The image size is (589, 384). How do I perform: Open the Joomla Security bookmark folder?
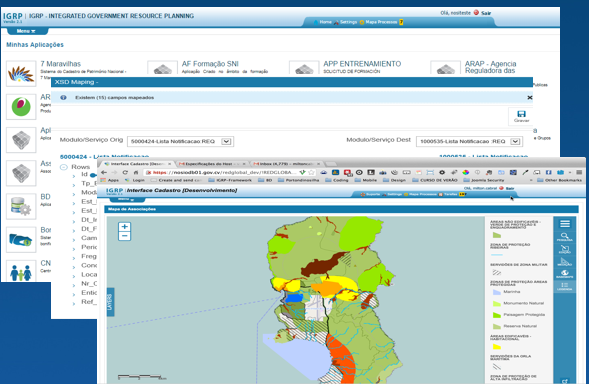pos(484,180)
